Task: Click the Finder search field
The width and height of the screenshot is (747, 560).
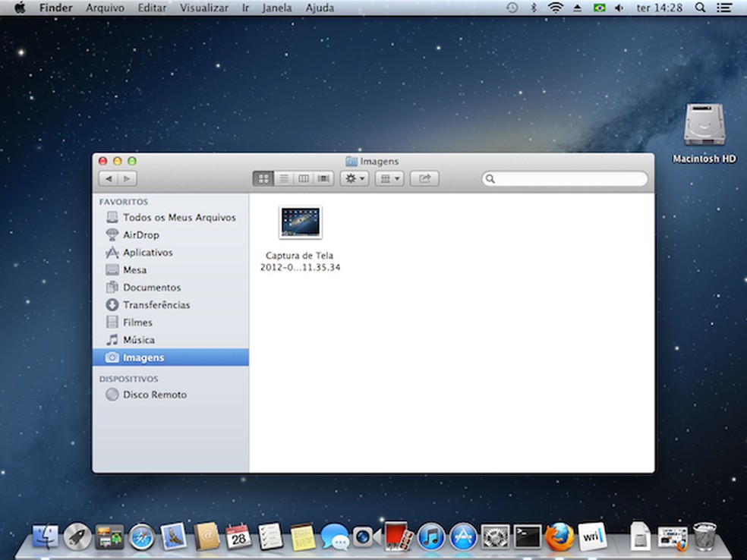Action: [x=569, y=179]
